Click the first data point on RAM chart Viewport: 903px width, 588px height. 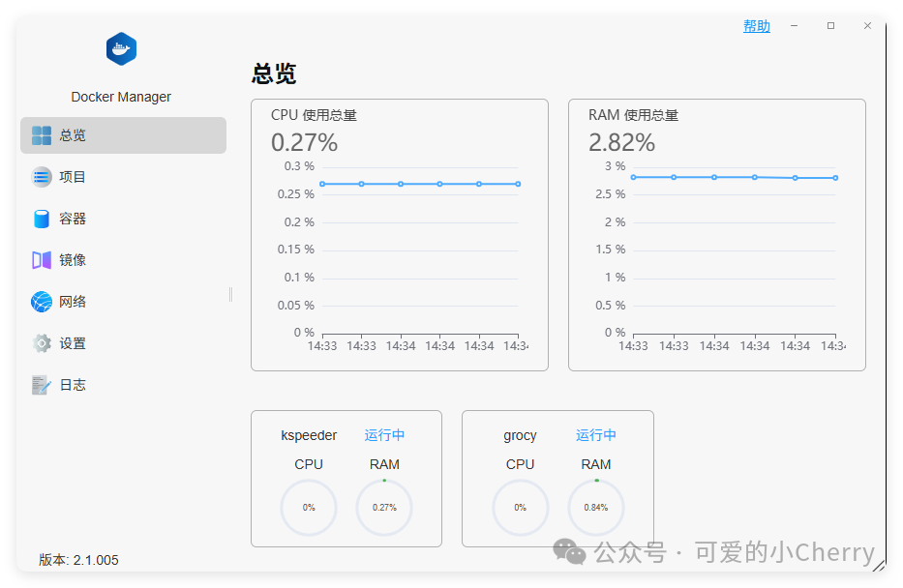[x=634, y=177]
